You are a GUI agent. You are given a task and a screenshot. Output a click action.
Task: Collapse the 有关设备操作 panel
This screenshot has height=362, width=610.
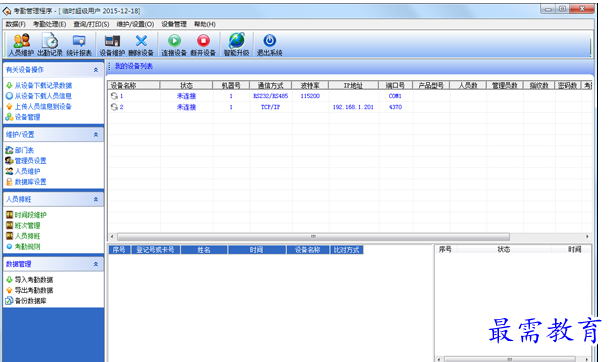96,70
